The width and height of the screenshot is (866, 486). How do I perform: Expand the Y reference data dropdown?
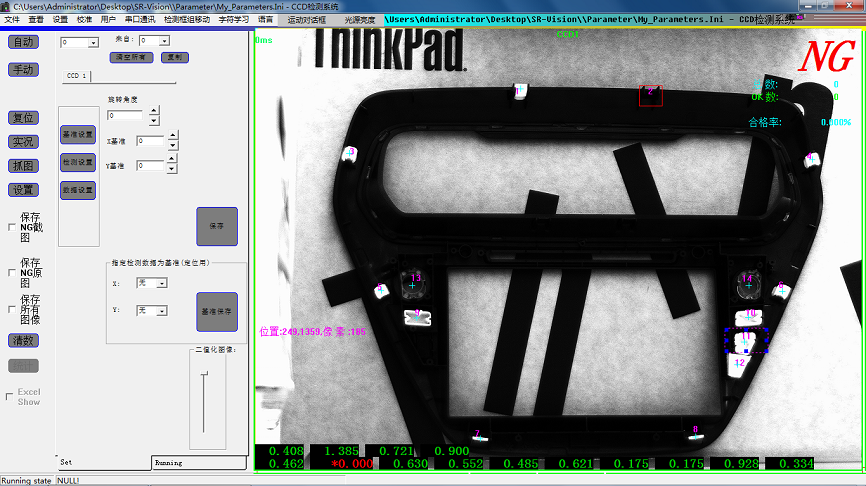pyautogui.click(x=162, y=311)
